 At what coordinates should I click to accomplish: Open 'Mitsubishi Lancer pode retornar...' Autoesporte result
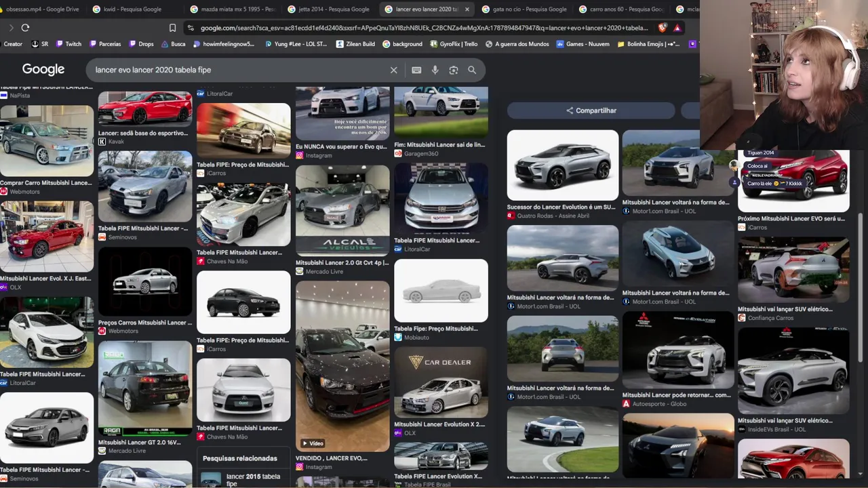tap(677, 395)
